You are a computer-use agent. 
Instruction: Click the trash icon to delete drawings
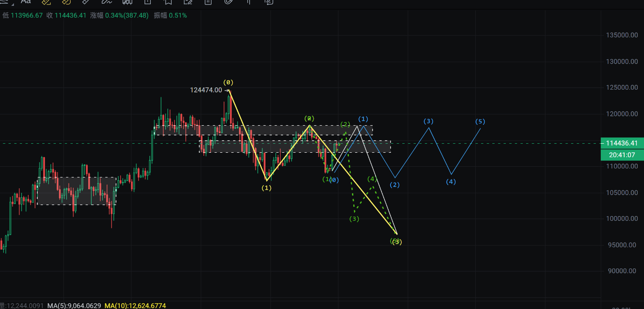click(208, 1)
